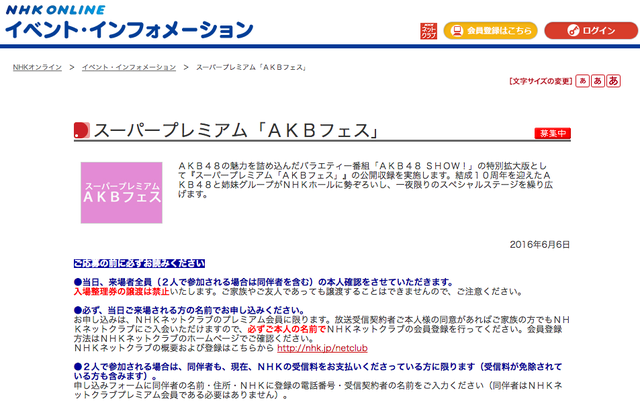Open the イベント・インフォメーション header title
This screenshot has height=409, width=640.
coord(129,30)
